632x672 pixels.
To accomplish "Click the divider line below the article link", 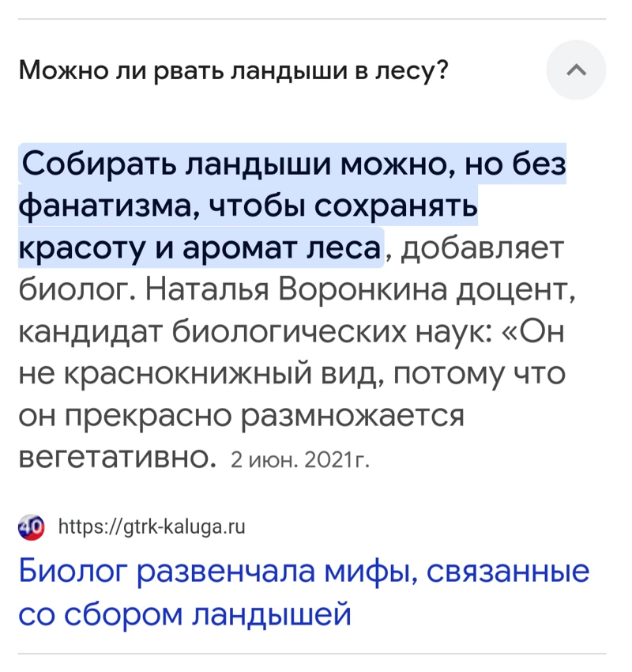I will [x=312, y=654].
